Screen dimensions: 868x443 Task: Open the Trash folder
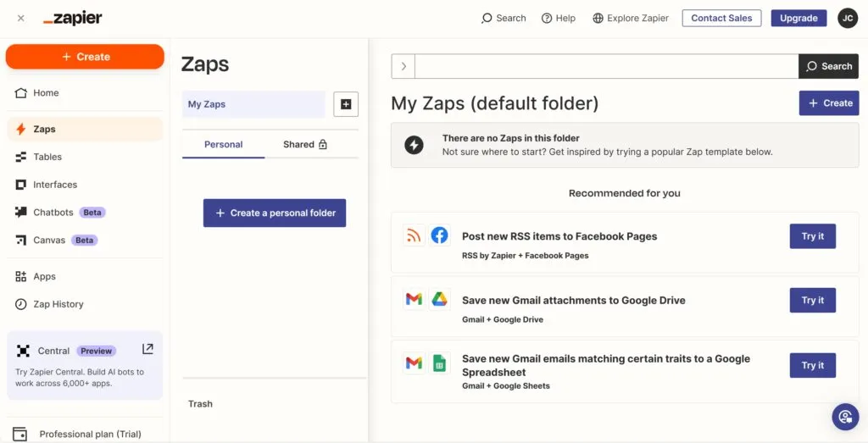[x=200, y=404]
